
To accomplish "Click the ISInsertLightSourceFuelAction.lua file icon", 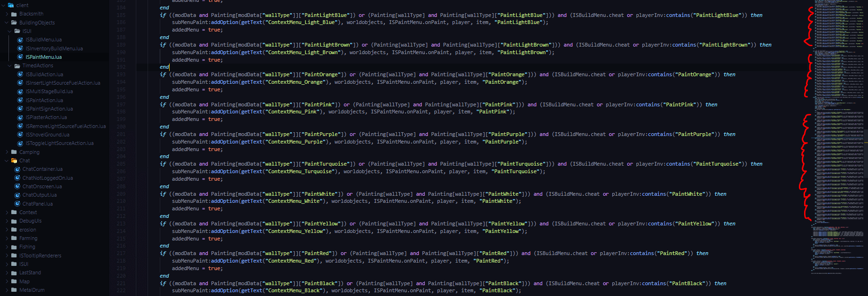I will pos(20,83).
